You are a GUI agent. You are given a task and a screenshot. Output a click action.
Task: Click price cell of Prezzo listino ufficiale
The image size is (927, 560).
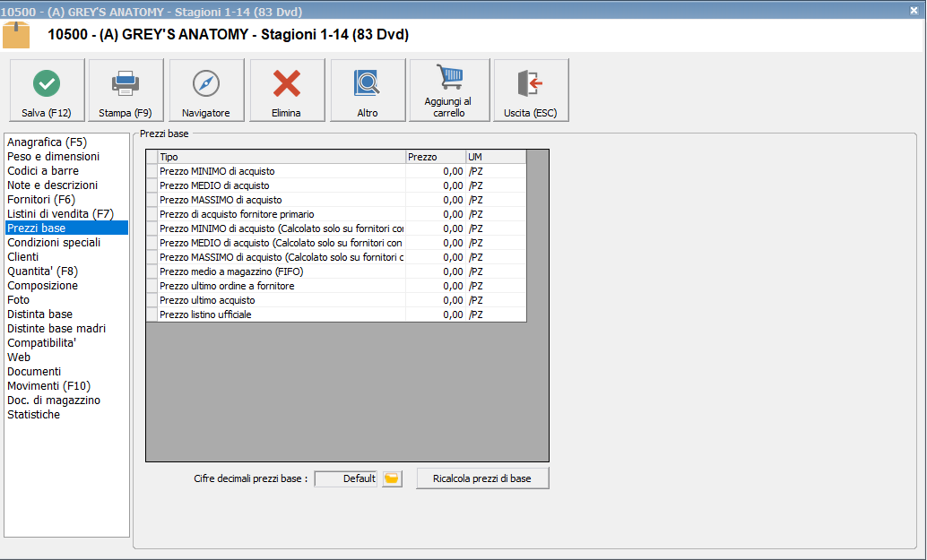tap(436, 314)
